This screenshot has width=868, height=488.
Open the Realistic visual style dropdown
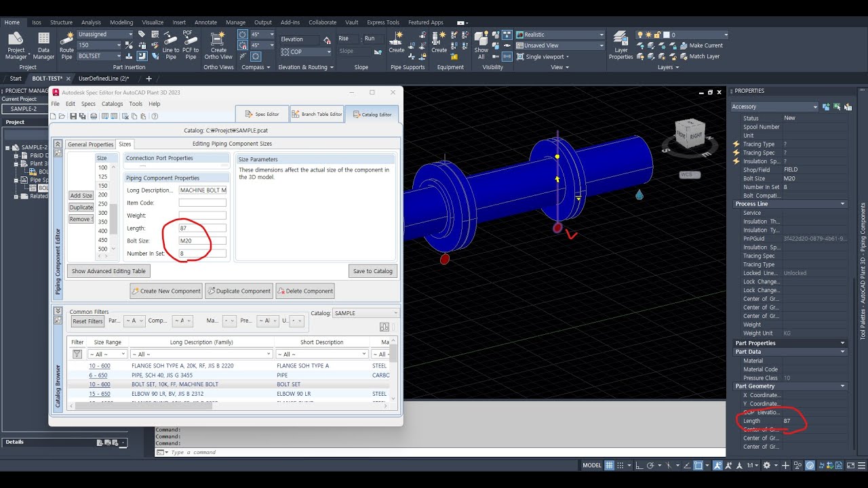559,35
